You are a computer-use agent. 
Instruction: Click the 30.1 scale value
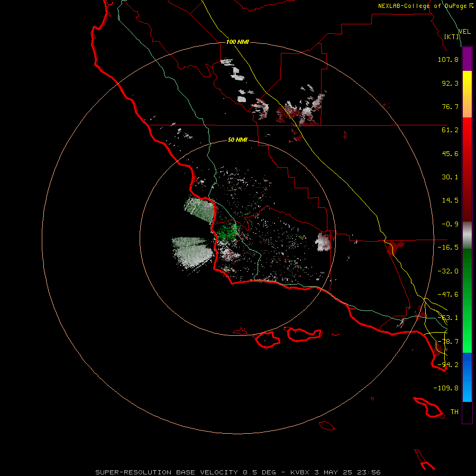pyautogui.click(x=450, y=177)
